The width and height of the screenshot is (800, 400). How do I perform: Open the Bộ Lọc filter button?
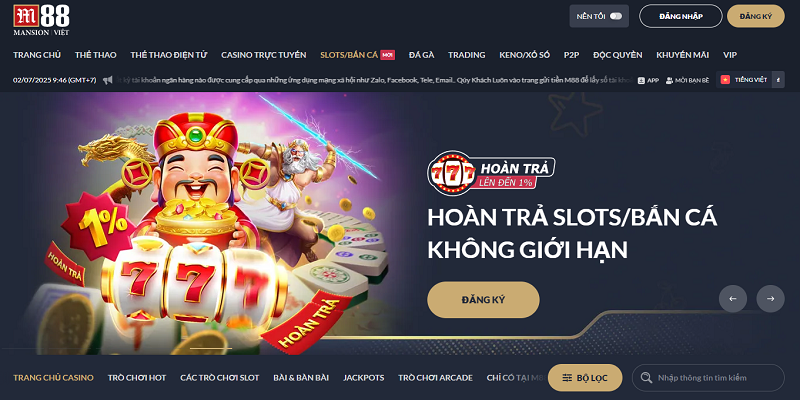[x=585, y=378]
